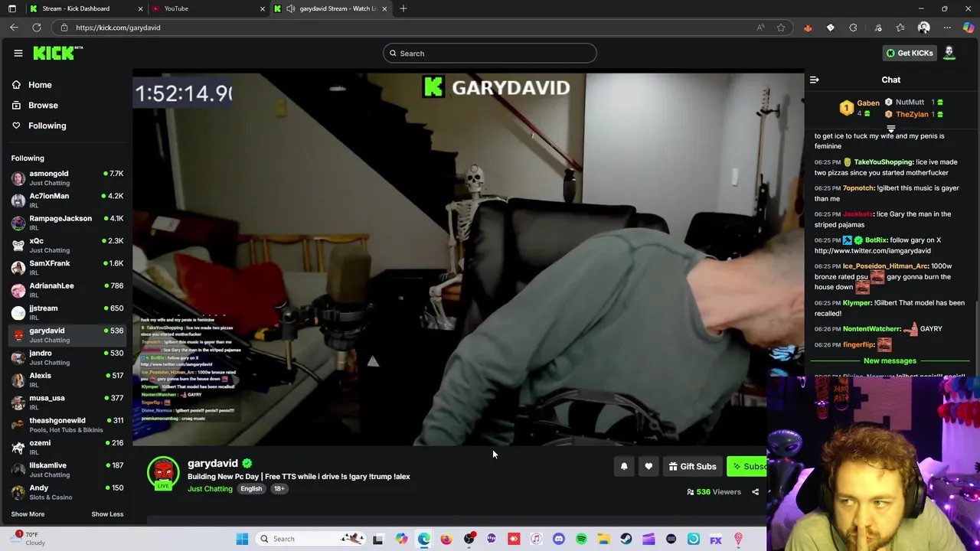980x551 pixels.
Task: Open lilskamlive channel in Following list
Action: [x=67, y=469]
